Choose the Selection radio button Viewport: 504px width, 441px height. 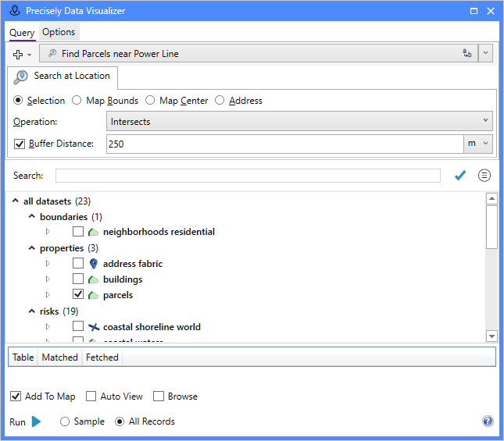tap(18, 101)
